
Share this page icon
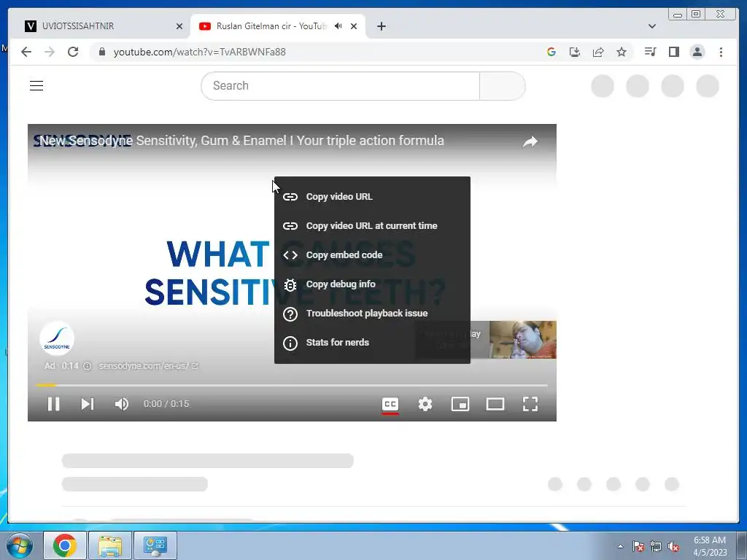pos(598,52)
